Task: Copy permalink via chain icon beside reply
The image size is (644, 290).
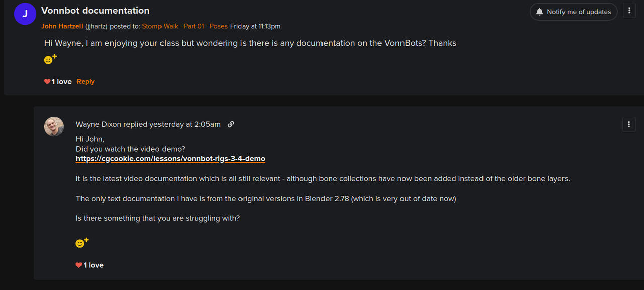Action: 231,124
